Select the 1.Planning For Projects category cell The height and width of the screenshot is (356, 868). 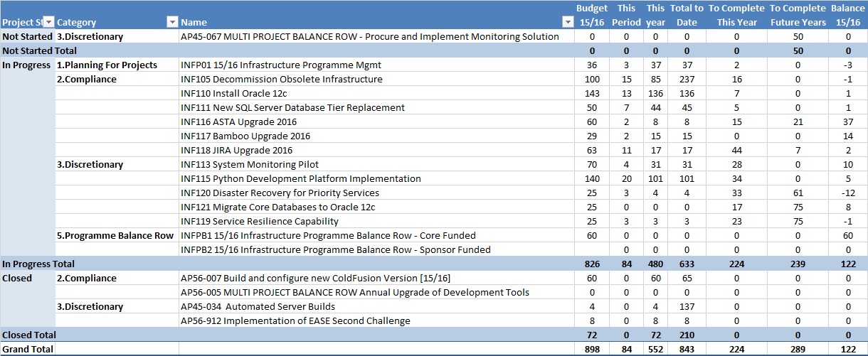pos(107,65)
